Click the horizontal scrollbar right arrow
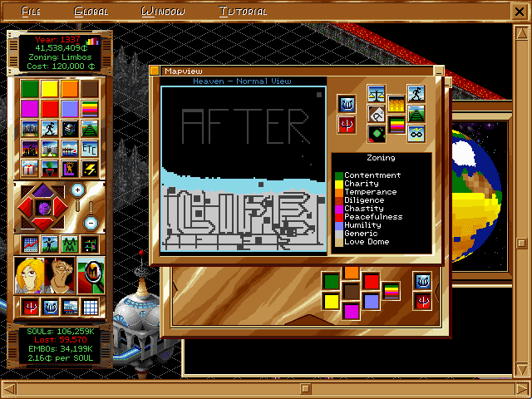This screenshot has width=532, height=399. point(522,389)
